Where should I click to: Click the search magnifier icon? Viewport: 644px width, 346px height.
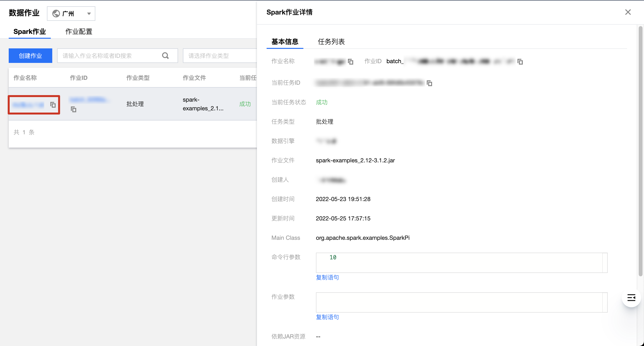(x=165, y=55)
